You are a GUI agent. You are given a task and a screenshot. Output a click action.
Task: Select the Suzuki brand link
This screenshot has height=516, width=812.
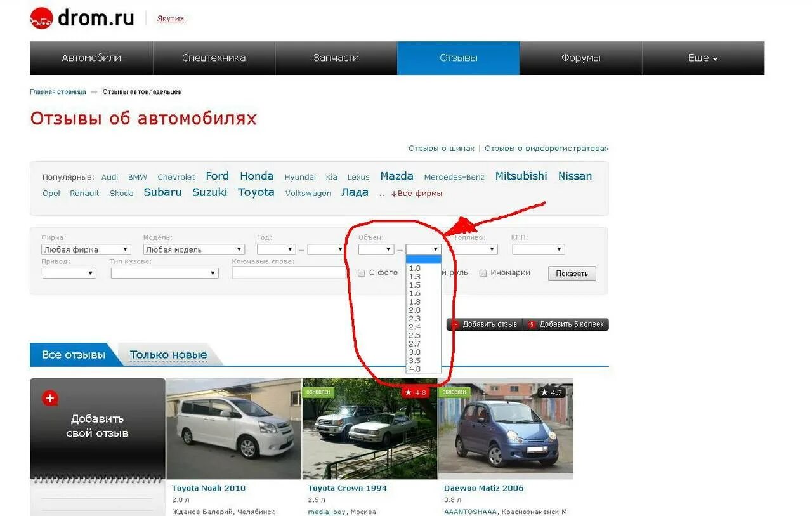210,192
